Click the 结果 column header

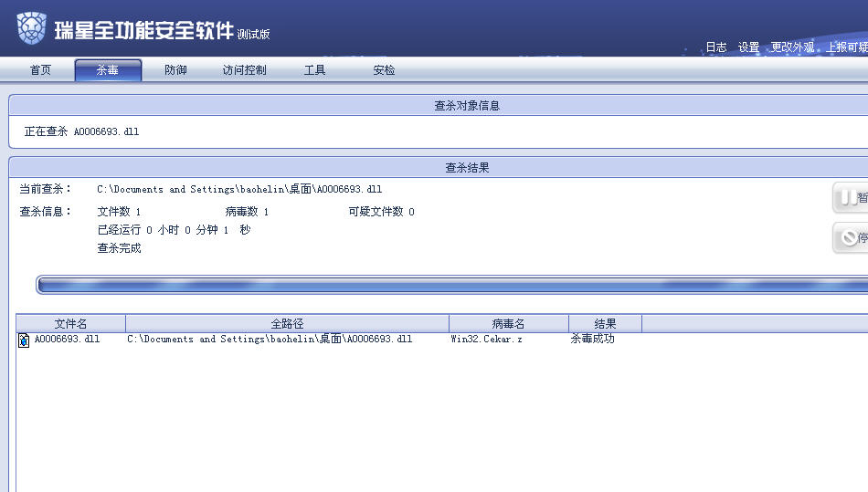(605, 323)
